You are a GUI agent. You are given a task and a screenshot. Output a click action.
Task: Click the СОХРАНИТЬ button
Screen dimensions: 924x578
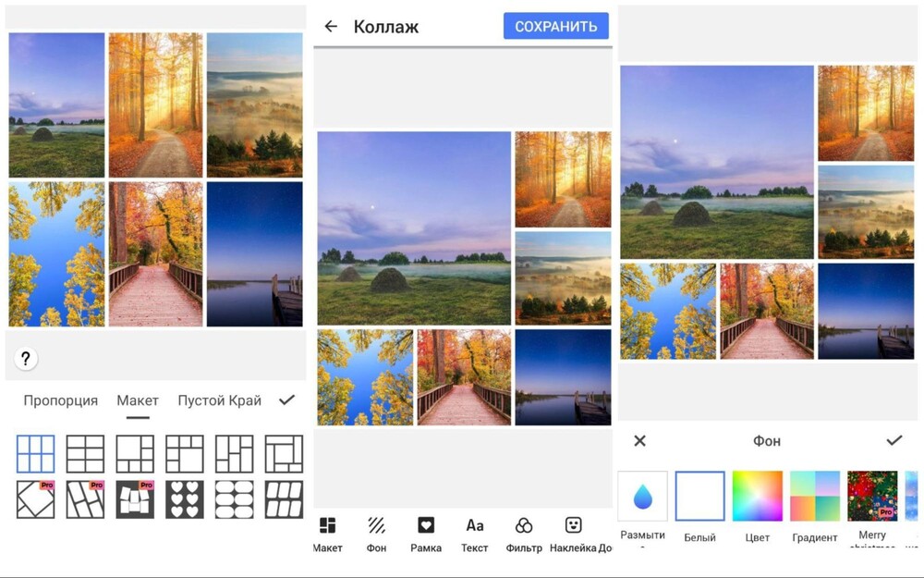(x=555, y=26)
